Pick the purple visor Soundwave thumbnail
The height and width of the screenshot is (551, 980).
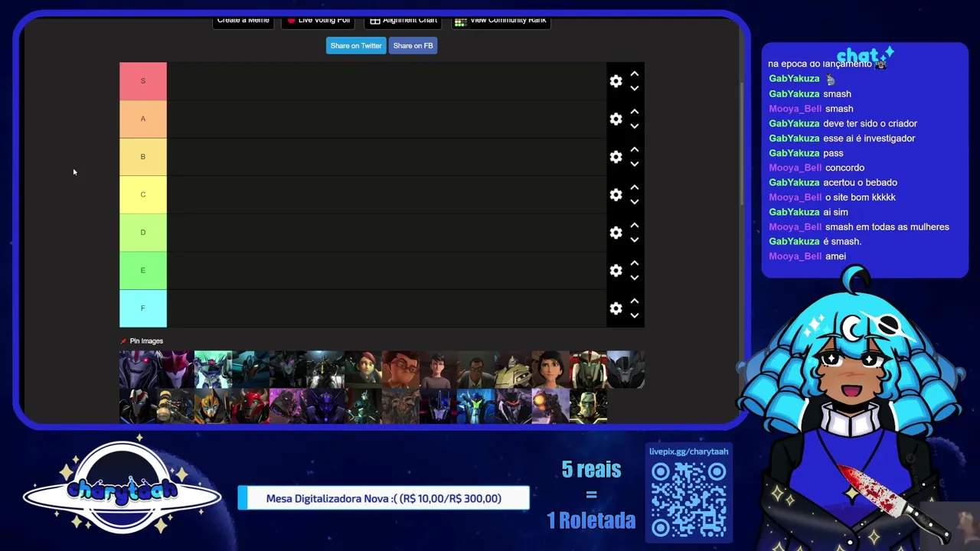pyautogui.click(x=325, y=406)
